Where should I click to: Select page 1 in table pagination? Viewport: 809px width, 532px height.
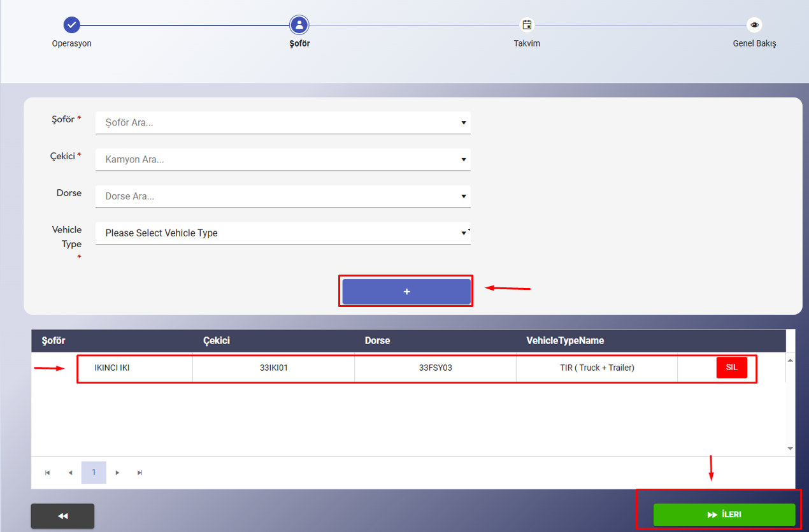(x=94, y=473)
